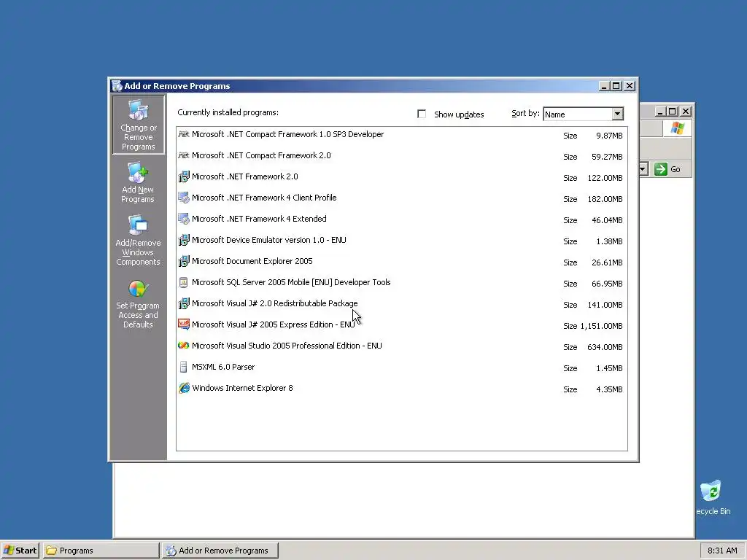Close the background Programs window

coord(686,112)
